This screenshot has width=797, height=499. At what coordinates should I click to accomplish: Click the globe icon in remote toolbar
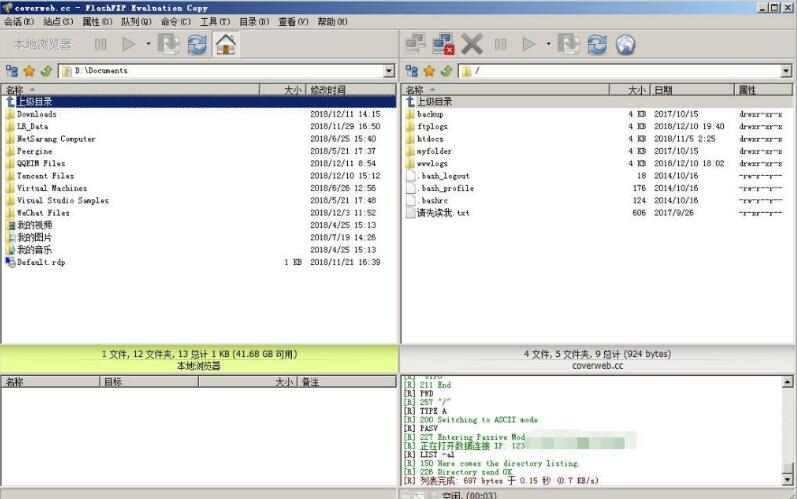click(626, 44)
